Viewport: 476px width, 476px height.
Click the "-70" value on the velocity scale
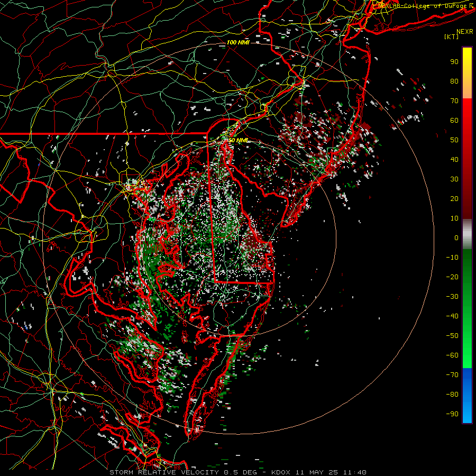[x=452, y=375]
